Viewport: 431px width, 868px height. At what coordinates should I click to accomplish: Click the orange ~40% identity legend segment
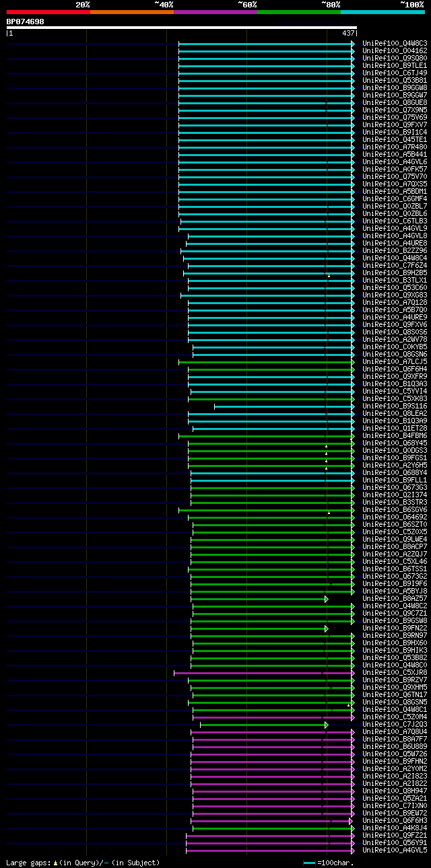pos(131,11)
